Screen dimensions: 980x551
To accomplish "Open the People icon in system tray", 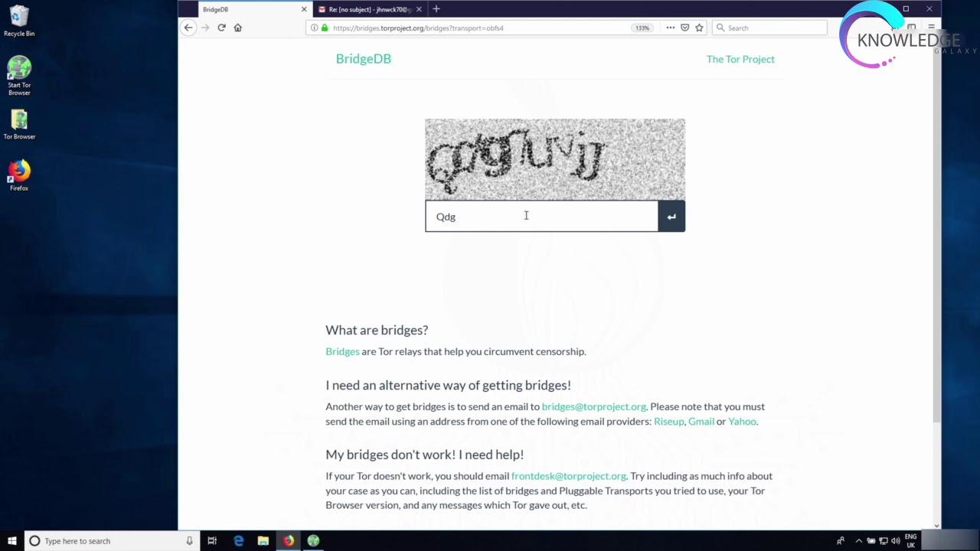I will tap(840, 541).
